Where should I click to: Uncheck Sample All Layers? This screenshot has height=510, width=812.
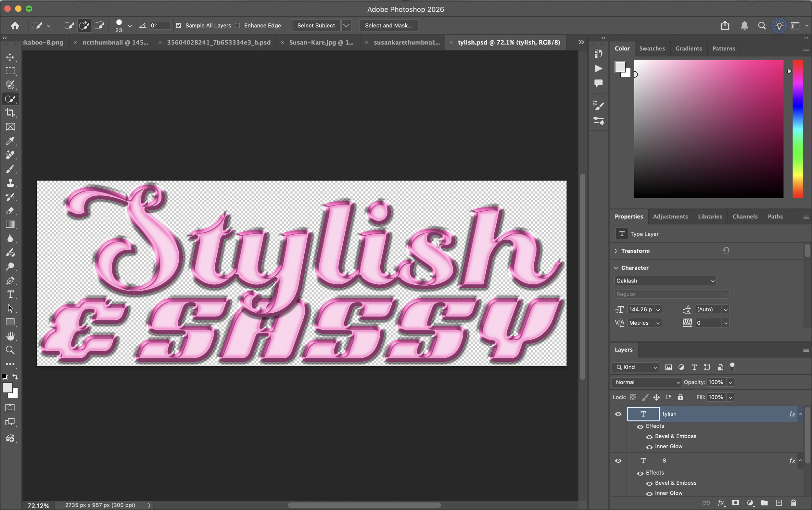[178, 26]
